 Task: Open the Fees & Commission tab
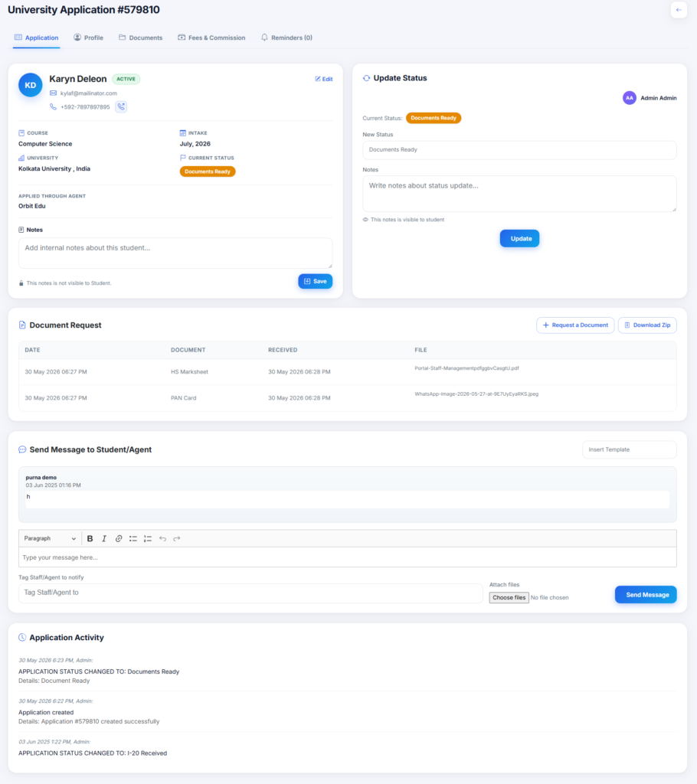click(x=211, y=38)
